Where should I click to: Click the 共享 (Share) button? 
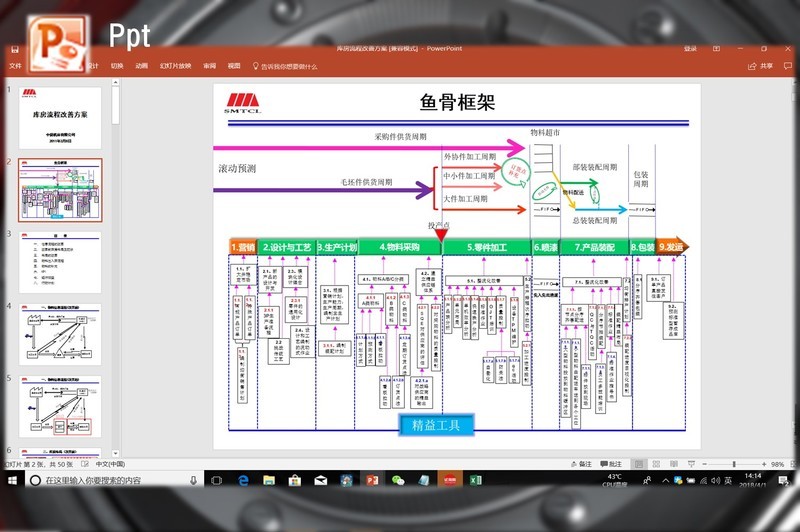click(x=760, y=66)
